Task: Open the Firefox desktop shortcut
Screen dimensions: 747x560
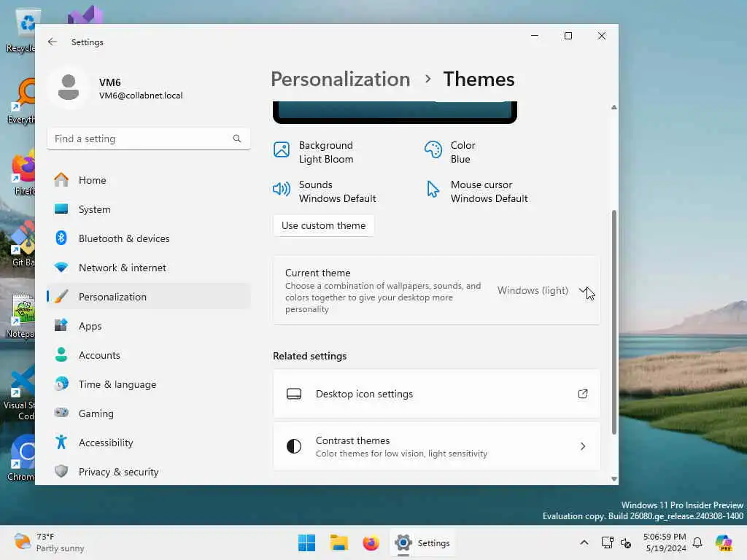Action: click(23, 172)
